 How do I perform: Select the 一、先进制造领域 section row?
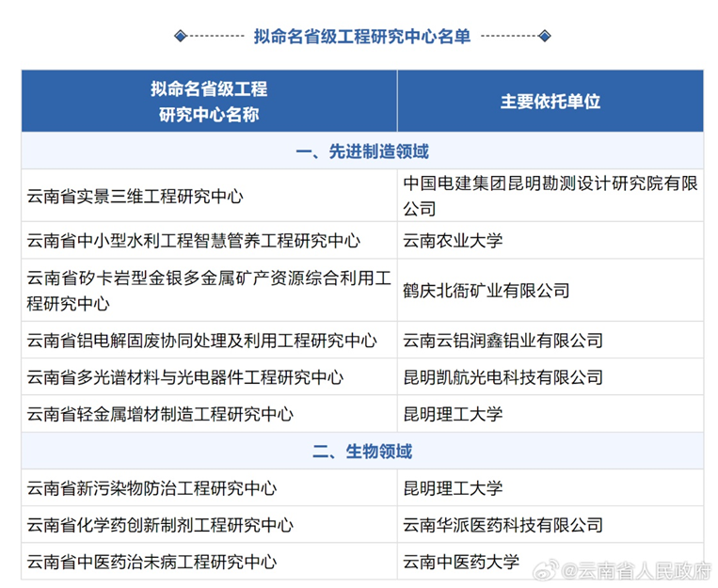pos(362,151)
